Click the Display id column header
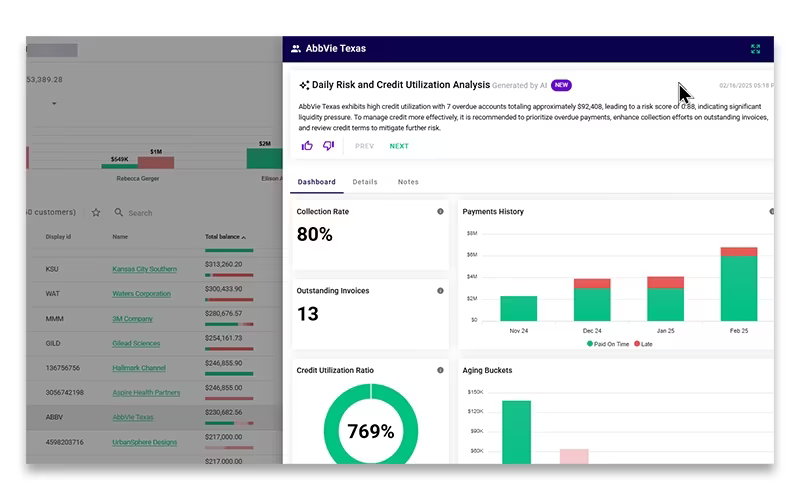This screenshot has width=800, height=500. pos(58,237)
